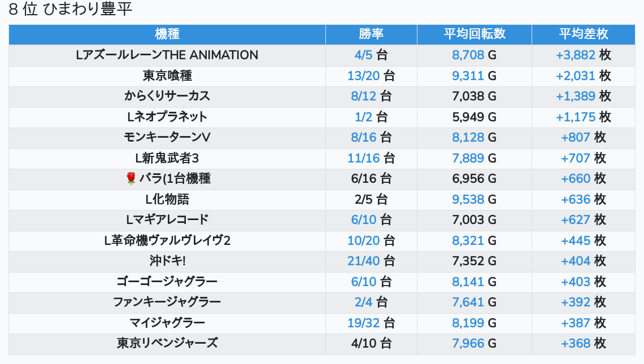644x364 pixels.
Task: Sort by the 勝率 column header
Action: [371, 34]
